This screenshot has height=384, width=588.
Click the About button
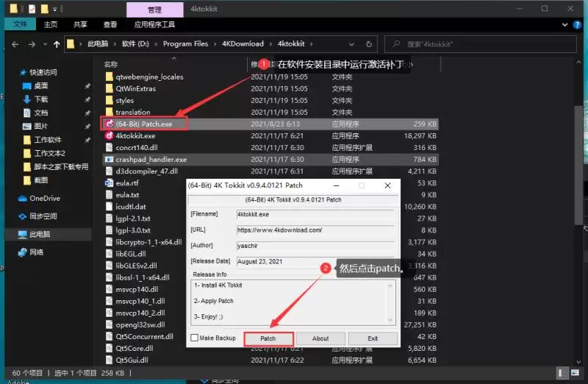click(x=320, y=338)
